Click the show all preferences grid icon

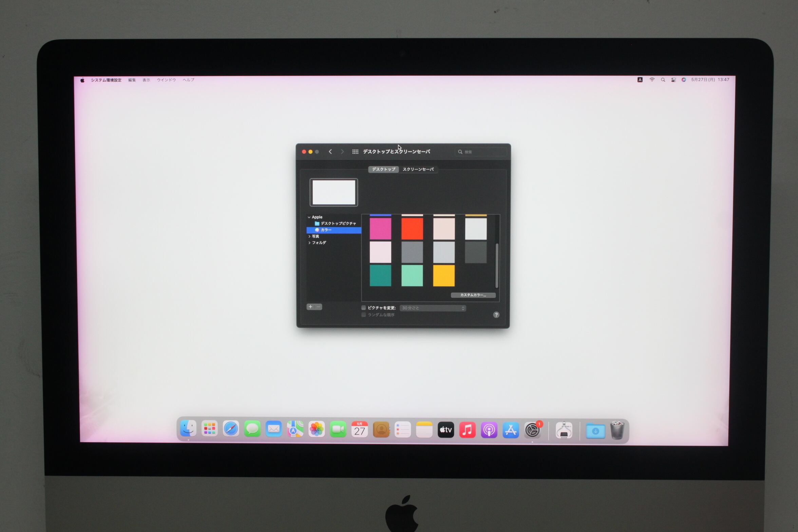pos(355,152)
